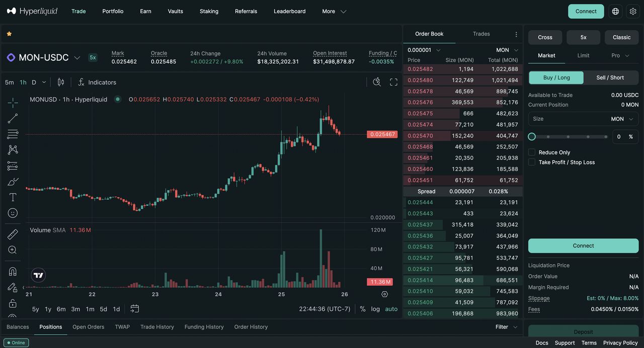Open timezone selector 22:44:36 (UTC-7)
This screenshot has height=348, width=644.
point(325,309)
